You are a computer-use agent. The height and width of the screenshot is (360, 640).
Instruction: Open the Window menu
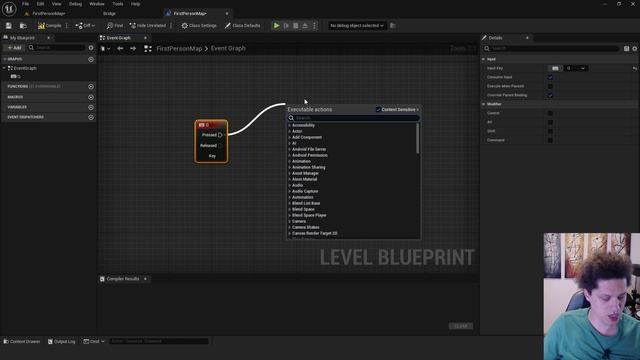(x=97, y=4)
